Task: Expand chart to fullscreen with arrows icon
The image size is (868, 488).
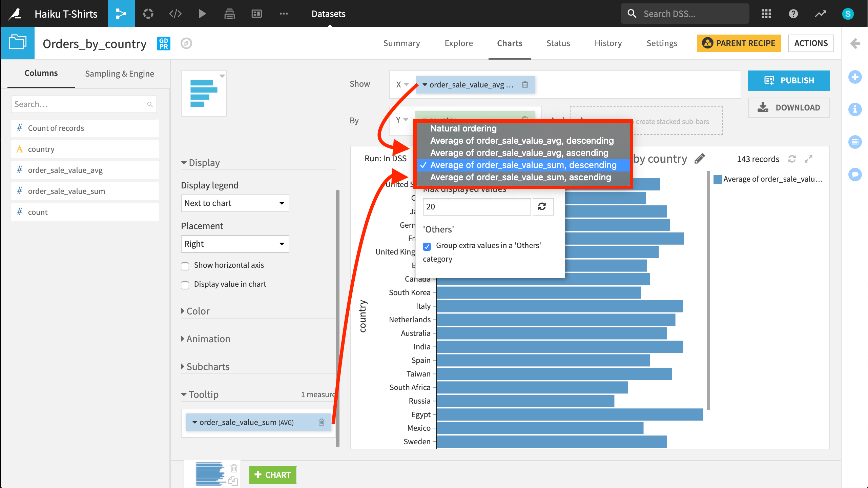Action: (809, 159)
